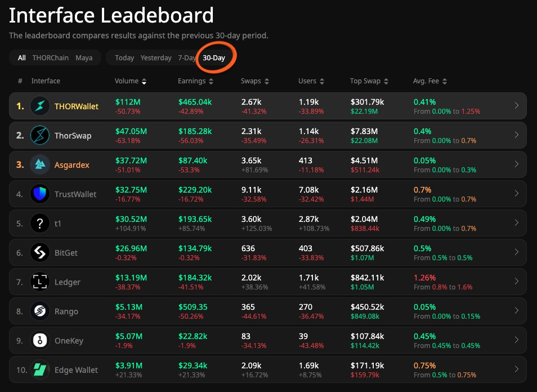Open Ledger interface name
537x392 pixels.
(x=68, y=282)
